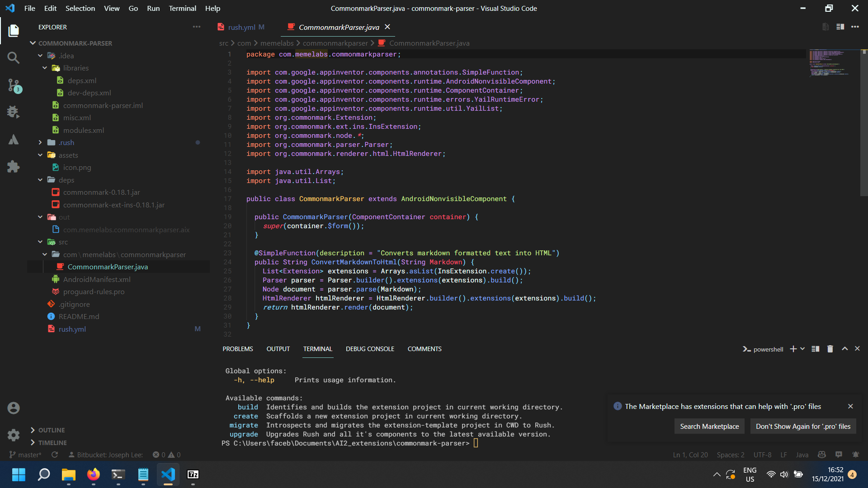Open the Extensions view puzzle icon
The height and width of the screenshot is (488, 868).
(x=14, y=166)
